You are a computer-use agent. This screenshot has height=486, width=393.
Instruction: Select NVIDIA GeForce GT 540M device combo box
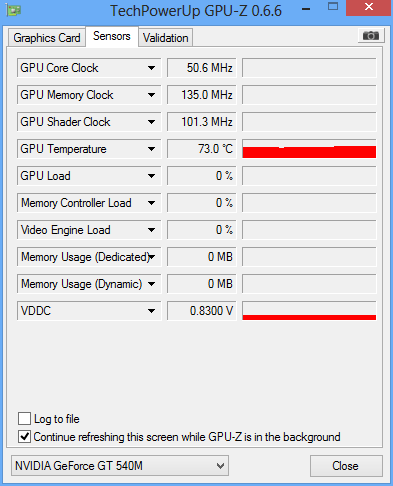click(x=120, y=465)
